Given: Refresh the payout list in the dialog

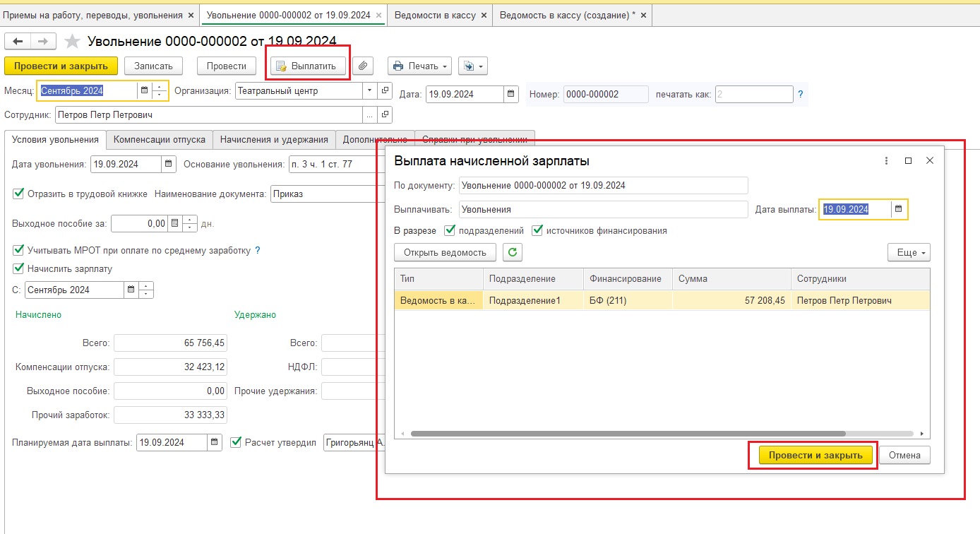Looking at the screenshot, I should click(512, 252).
